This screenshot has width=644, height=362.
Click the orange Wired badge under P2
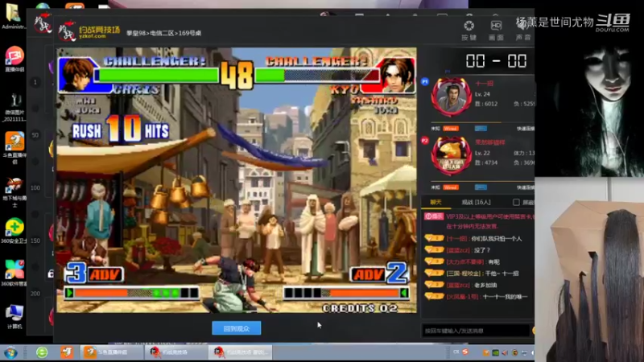pos(451,187)
